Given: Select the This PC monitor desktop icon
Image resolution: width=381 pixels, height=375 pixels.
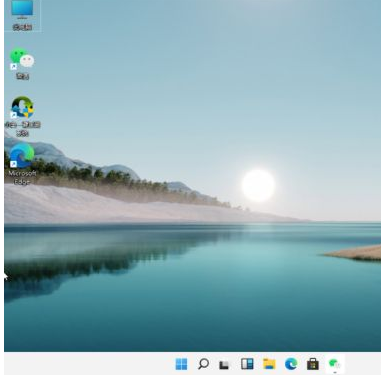Looking at the screenshot, I should click(x=22, y=9).
